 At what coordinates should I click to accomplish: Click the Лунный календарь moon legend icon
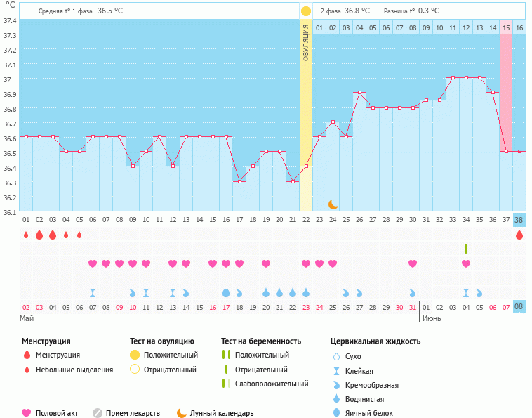[182, 413]
